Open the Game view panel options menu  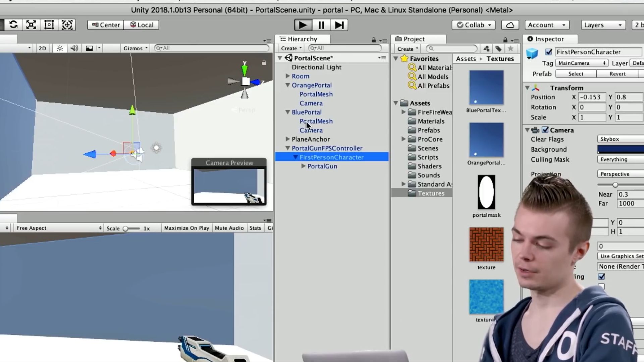tap(268, 220)
